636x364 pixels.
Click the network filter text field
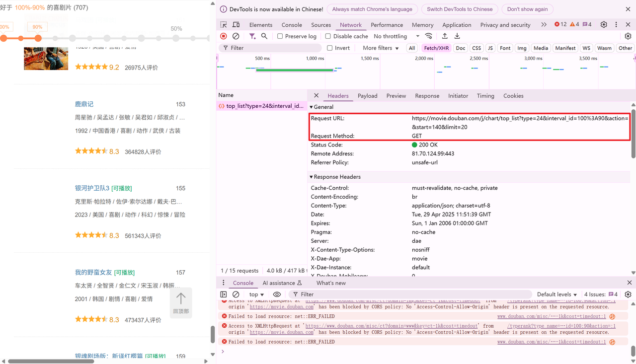tap(270, 48)
